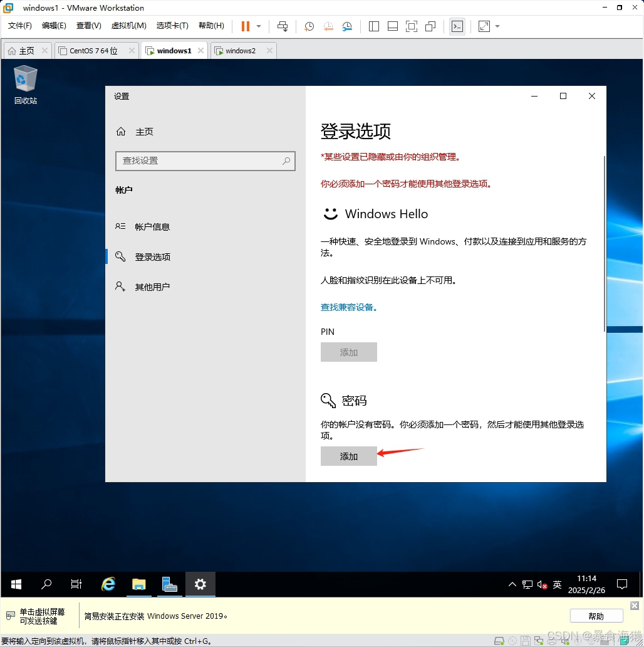Image resolution: width=644 pixels, height=647 pixels.
Task: Toggle the VMware library sidebar panel
Action: coord(373,26)
